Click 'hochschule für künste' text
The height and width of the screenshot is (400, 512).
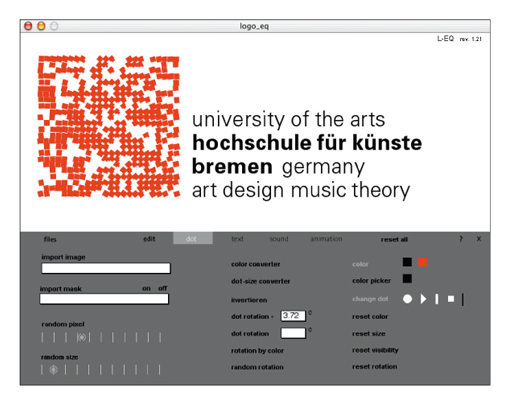click(x=307, y=143)
